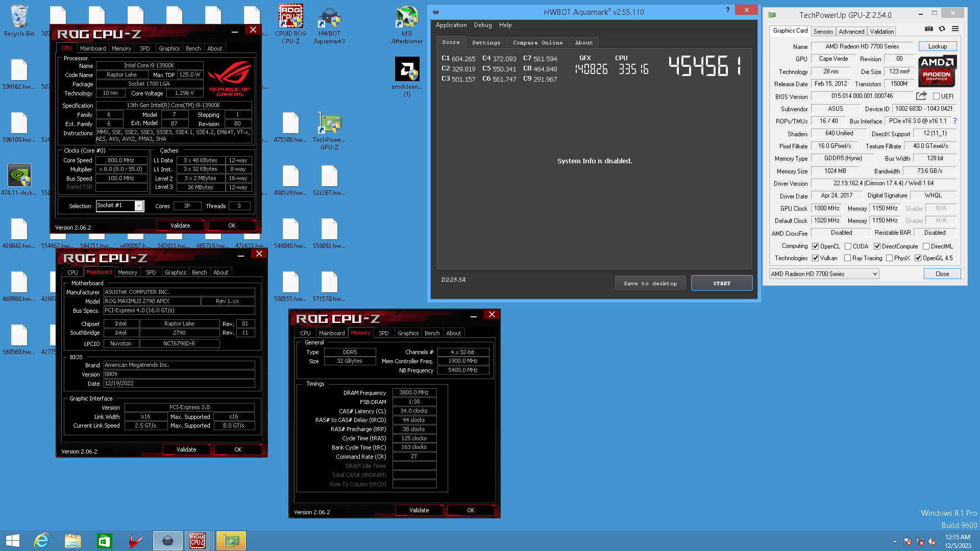Open the 475308.hw file icon
Screen dimensions: 980x551
coord(290,127)
